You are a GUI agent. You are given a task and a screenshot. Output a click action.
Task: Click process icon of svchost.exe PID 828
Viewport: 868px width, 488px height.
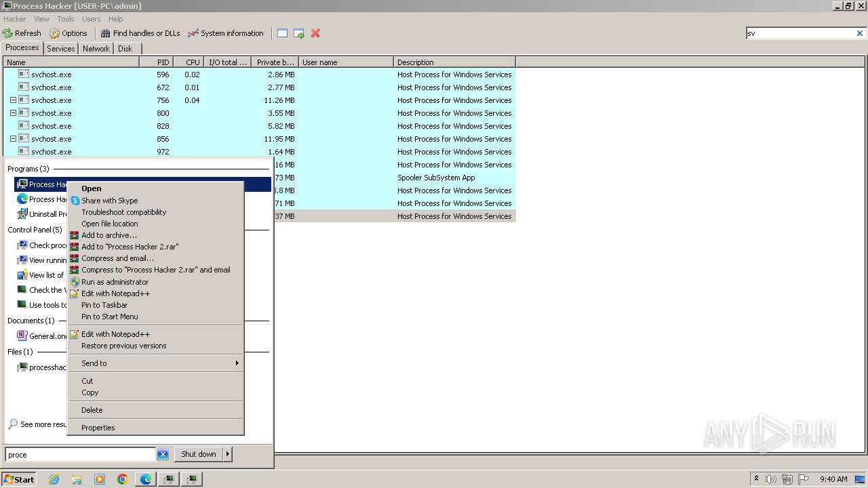pyautogui.click(x=24, y=126)
